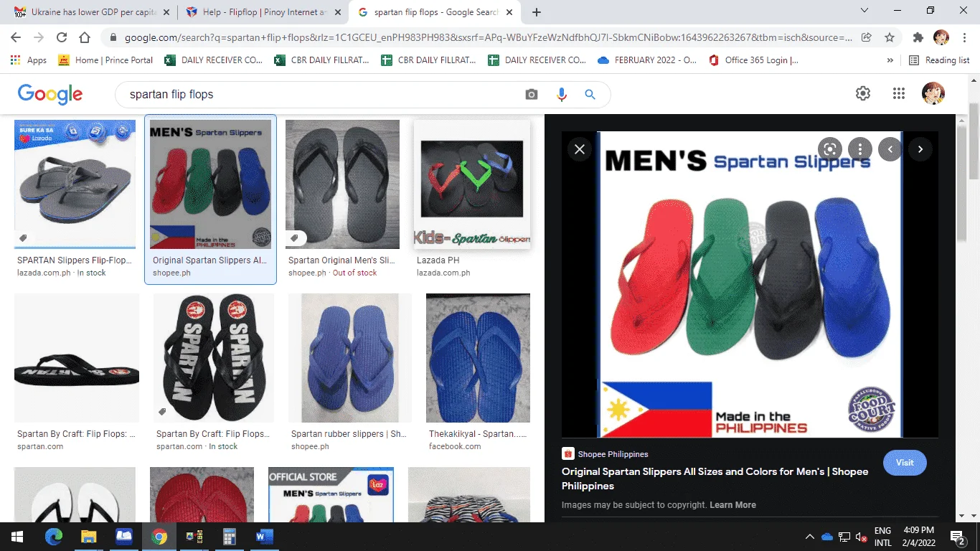Viewport: 980px width, 551px height.
Task: Switch to the Ukraine GDP Gmail tab
Action: [90, 12]
